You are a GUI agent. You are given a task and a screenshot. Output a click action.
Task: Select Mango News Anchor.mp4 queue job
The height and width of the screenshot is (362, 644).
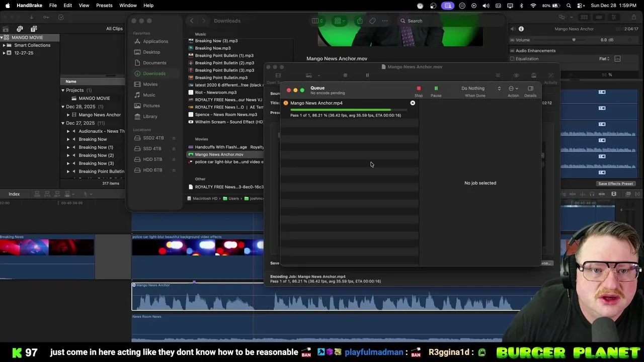pos(350,109)
